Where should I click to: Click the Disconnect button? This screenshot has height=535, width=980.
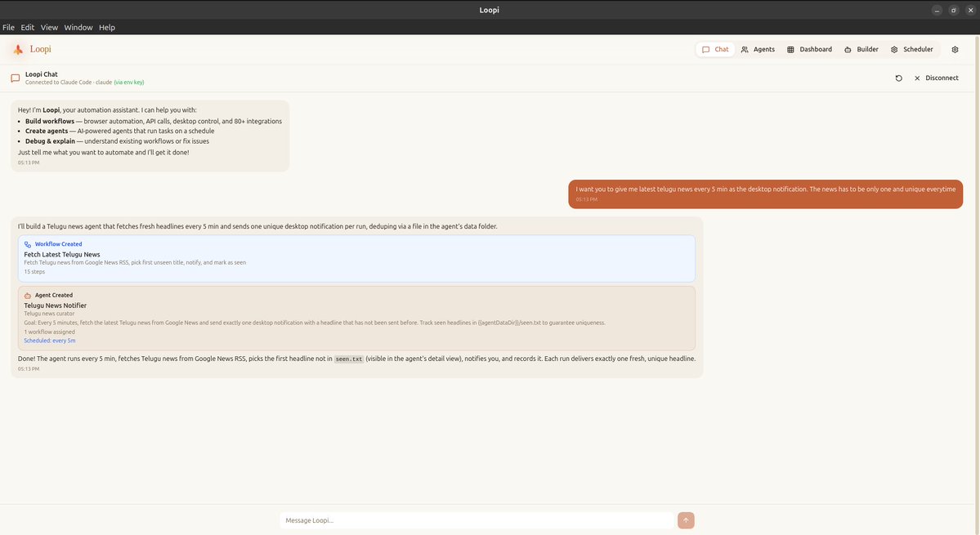(x=936, y=78)
